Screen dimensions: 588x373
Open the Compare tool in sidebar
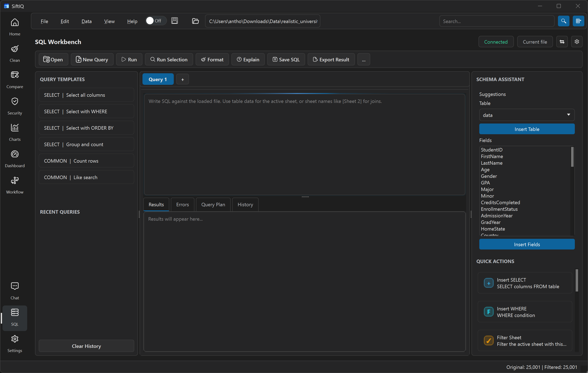pyautogui.click(x=15, y=80)
